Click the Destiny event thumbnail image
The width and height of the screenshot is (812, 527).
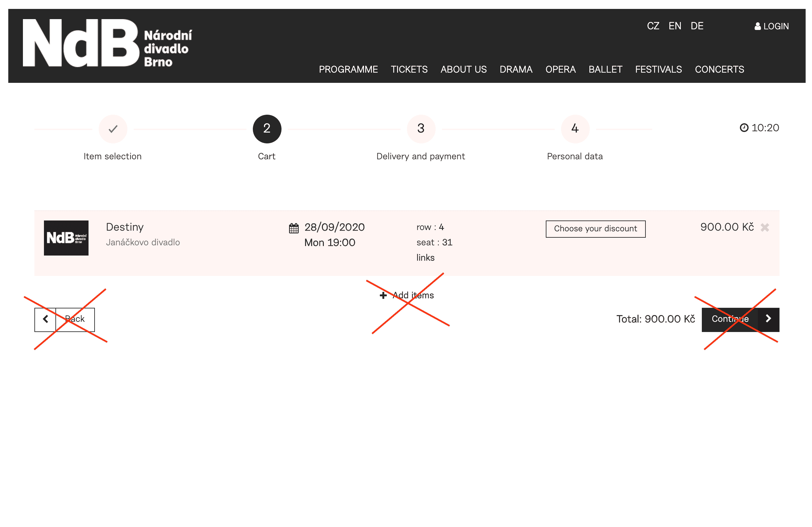click(x=66, y=238)
